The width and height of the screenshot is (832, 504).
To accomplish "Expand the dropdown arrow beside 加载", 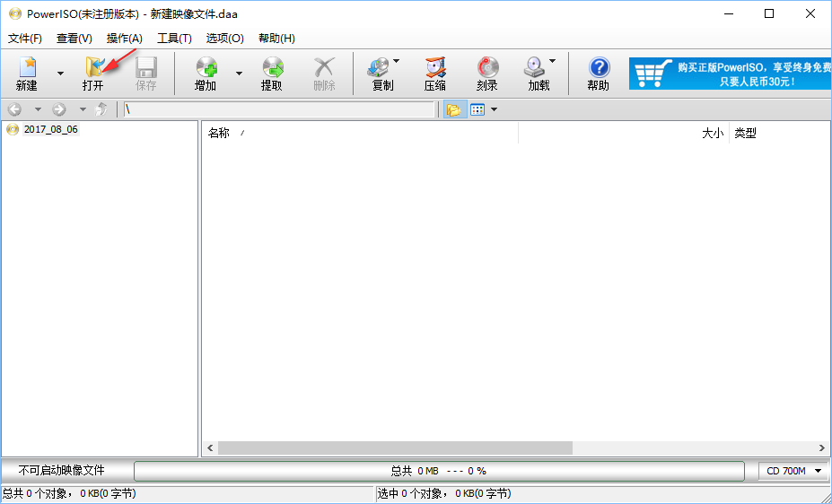I will pyautogui.click(x=552, y=62).
